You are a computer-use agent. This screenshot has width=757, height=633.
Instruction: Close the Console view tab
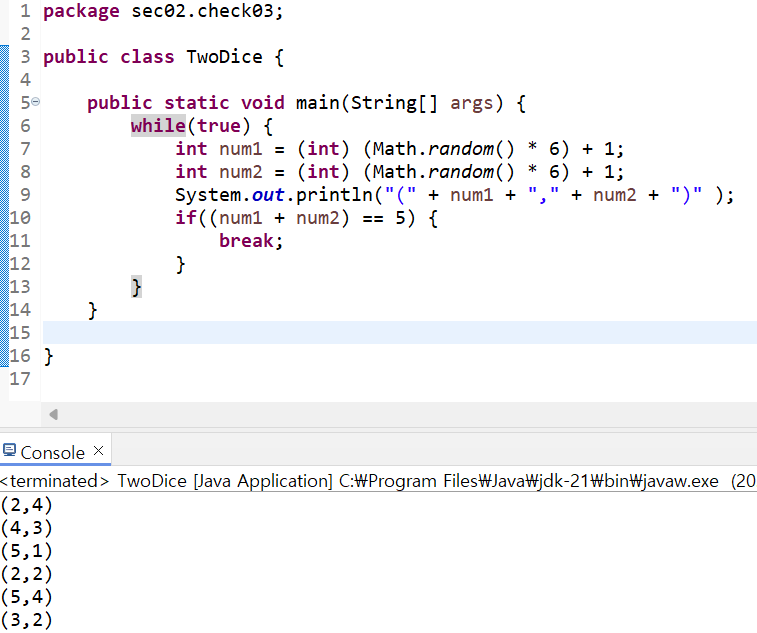(x=98, y=451)
